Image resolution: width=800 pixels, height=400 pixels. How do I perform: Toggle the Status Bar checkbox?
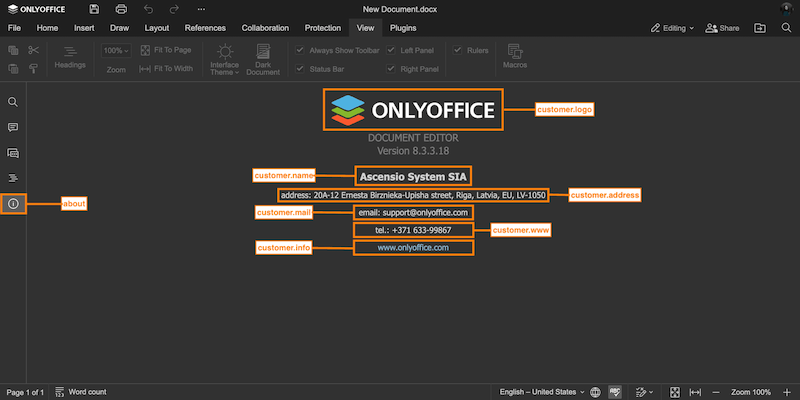pos(301,69)
